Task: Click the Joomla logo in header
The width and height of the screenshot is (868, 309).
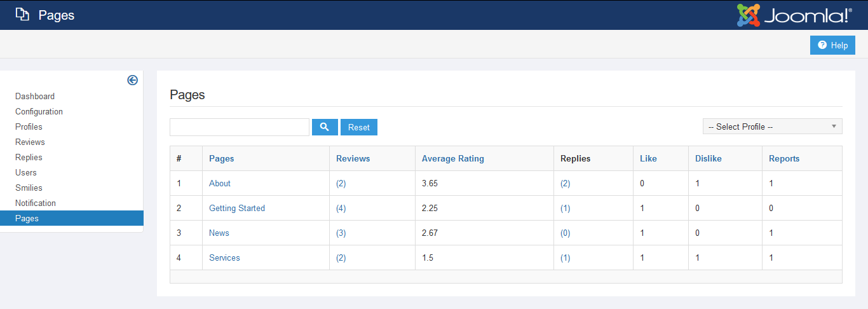Action: click(x=794, y=15)
